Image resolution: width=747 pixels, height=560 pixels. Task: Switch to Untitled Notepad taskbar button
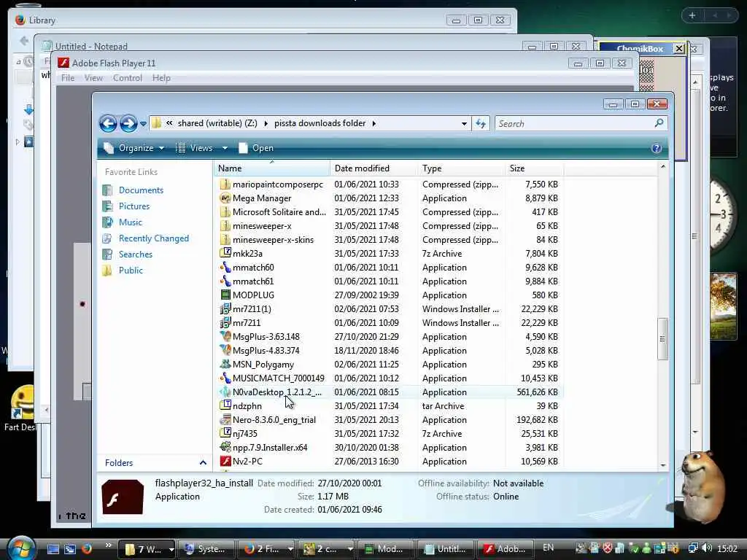[446, 549]
